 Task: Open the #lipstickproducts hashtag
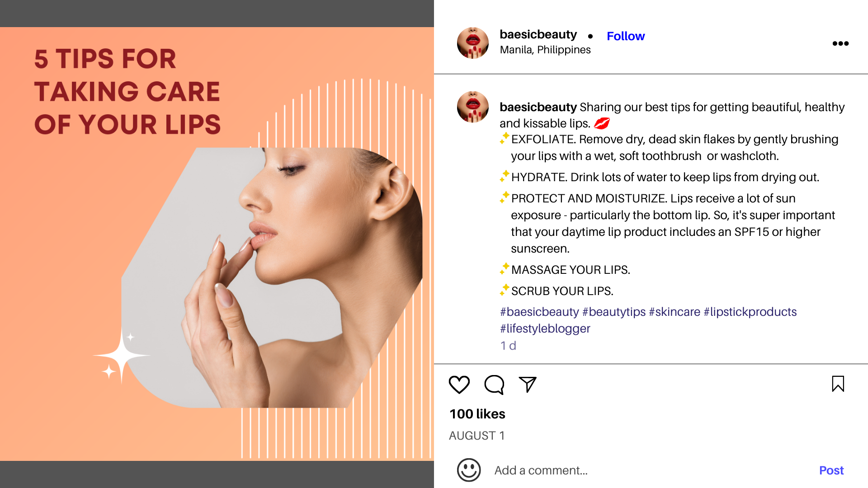tap(750, 312)
